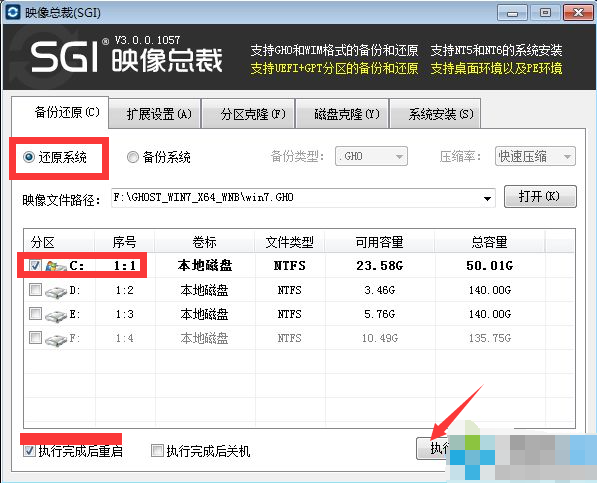Click 本地磁盘 label in C: row
This screenshot has height=483, width=597.
coord(205,265)
